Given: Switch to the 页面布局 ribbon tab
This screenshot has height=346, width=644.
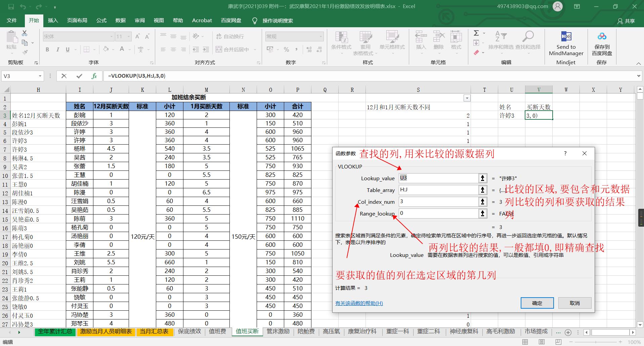Looking at the screenshot, I should pyautogui.click(x=77, y=21).
